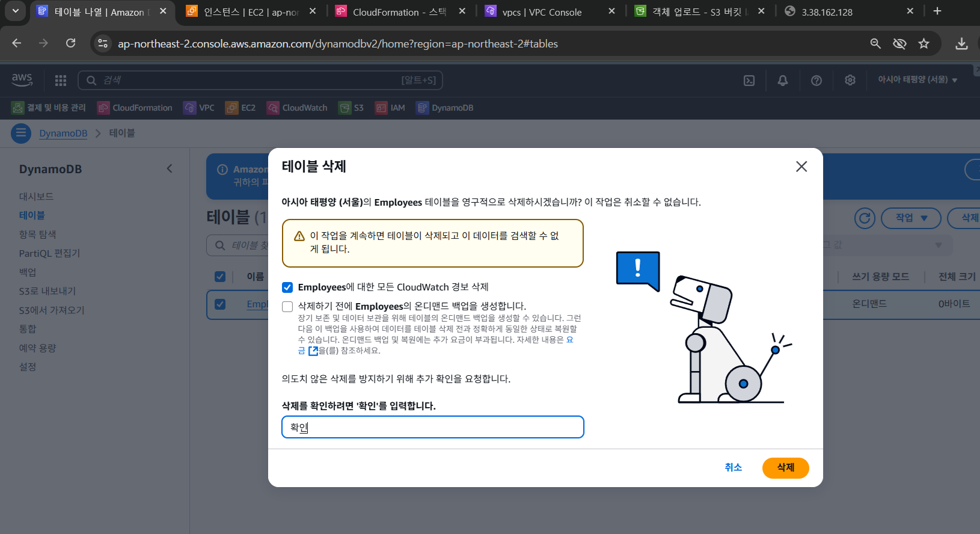Reload the browser page

[x=71, y=43]
